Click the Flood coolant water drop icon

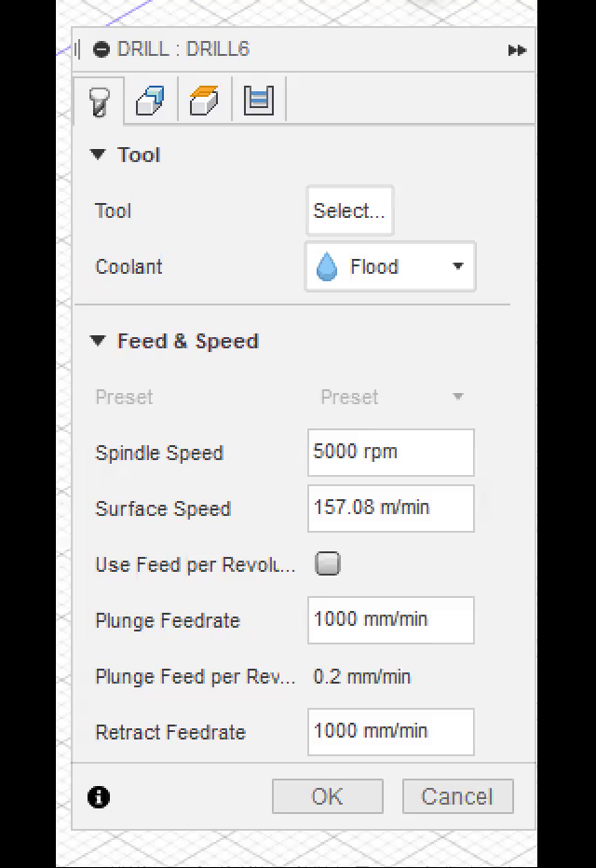327,267
